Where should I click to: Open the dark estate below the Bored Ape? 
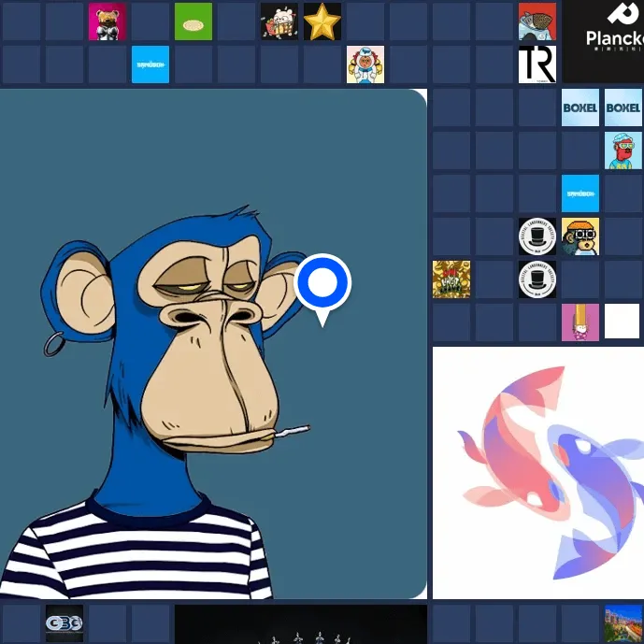click(x=301, y=624)
